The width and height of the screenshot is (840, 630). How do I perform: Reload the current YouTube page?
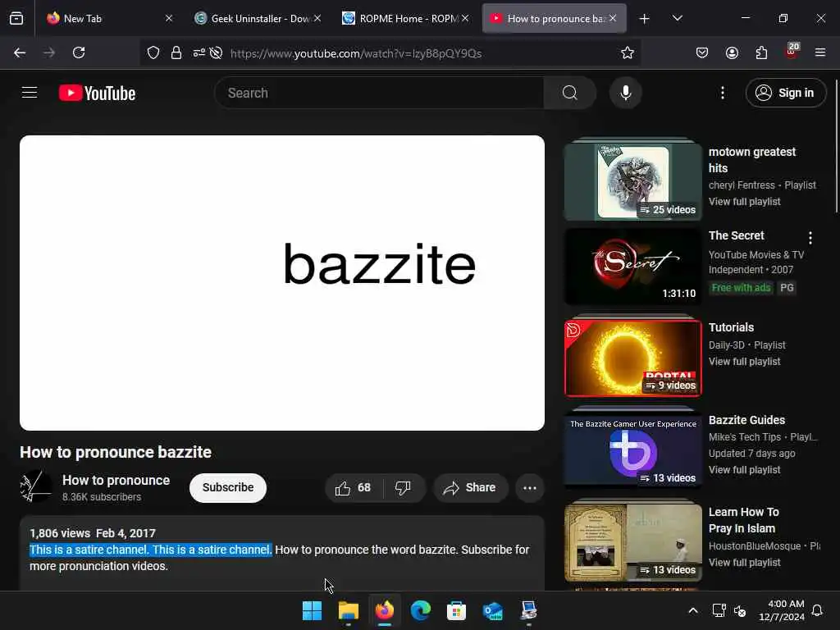coord(79,52)
